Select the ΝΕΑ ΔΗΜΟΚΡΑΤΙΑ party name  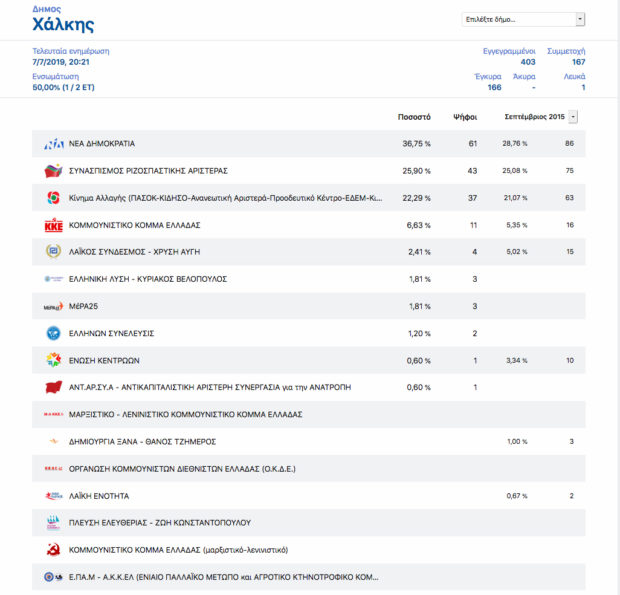tap(102, 144)
